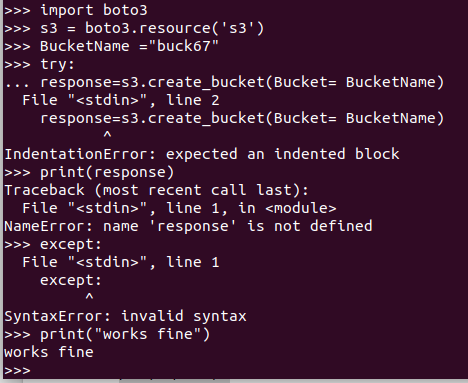This screenshot has height=383, width=468.
Task: Click the "buck67" bucket name string
Action: point(184,46)
